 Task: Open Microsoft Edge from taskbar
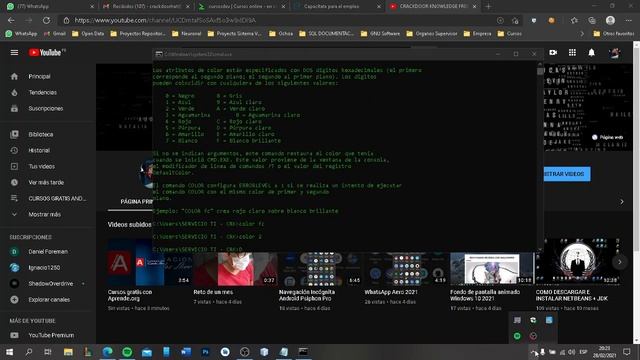[x=107, y=352]
